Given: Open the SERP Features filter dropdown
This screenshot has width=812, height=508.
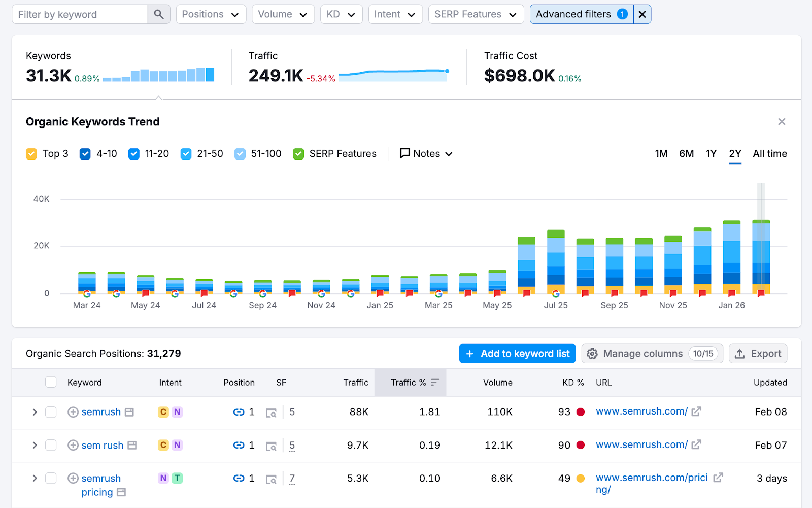Looking at the screenshot, I should 475,14.
